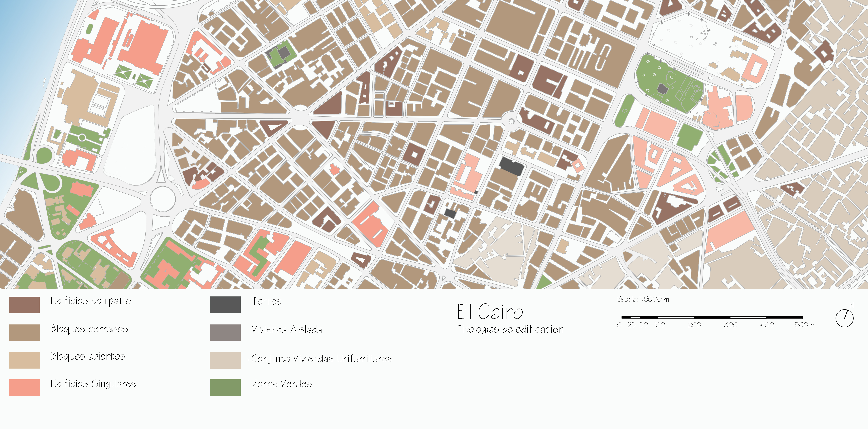Click the scale bar '25' label
The height and width of the screenshot is (429, 868).
click(x=631, y=325)
